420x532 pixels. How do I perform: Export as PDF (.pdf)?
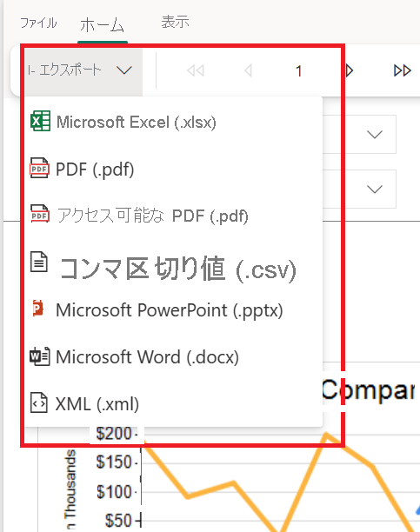click(173, 169)
